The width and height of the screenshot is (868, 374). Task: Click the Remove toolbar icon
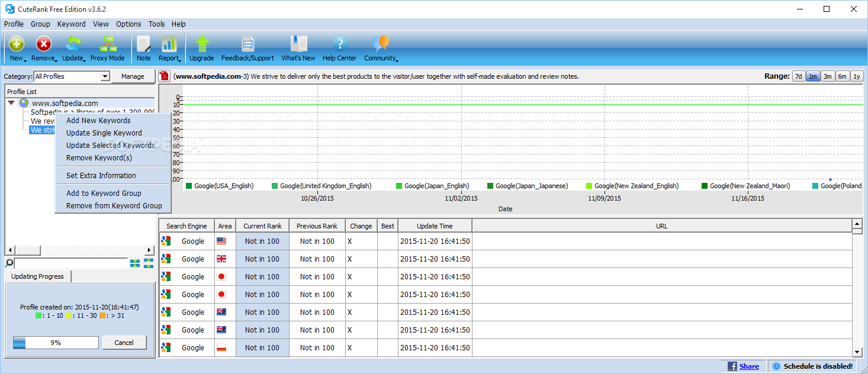pyautogui.click(x=44, y=44)
